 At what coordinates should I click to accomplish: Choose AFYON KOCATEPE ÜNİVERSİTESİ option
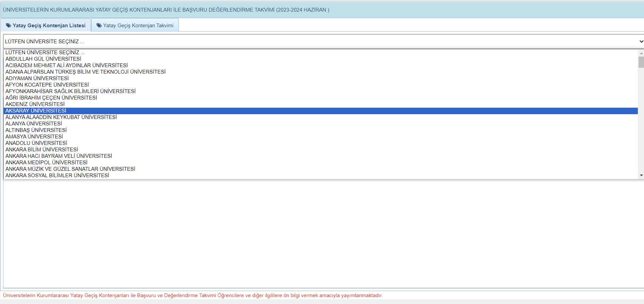320,85
